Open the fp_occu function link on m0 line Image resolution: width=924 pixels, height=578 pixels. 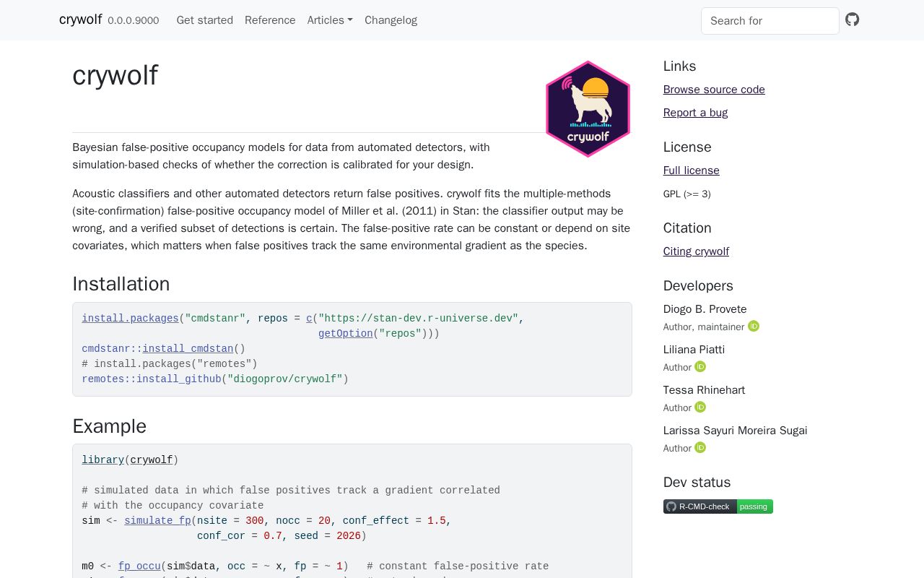(139, 566)
